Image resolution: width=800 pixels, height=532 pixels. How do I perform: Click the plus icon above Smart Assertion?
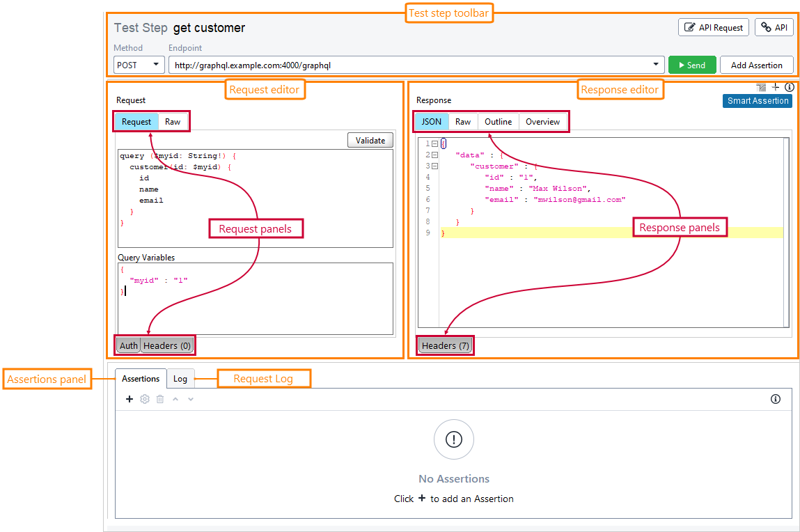pos(776,87)
